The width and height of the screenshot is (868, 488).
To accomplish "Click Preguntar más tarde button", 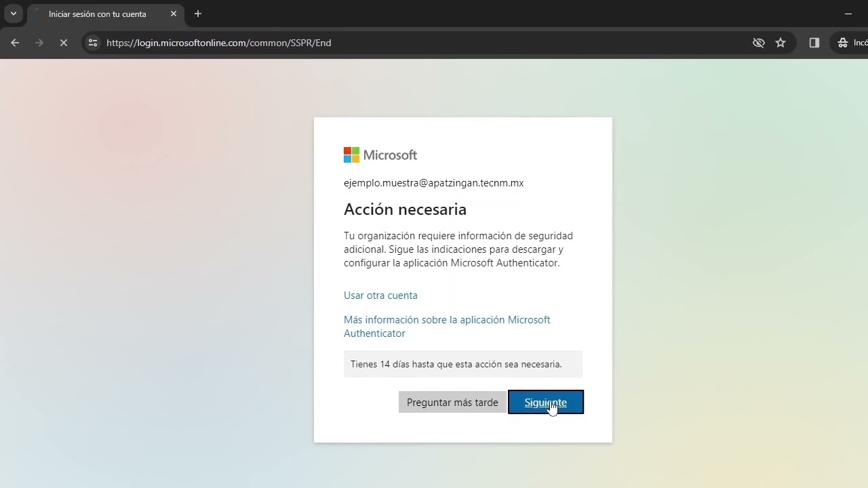I will 452,402.
